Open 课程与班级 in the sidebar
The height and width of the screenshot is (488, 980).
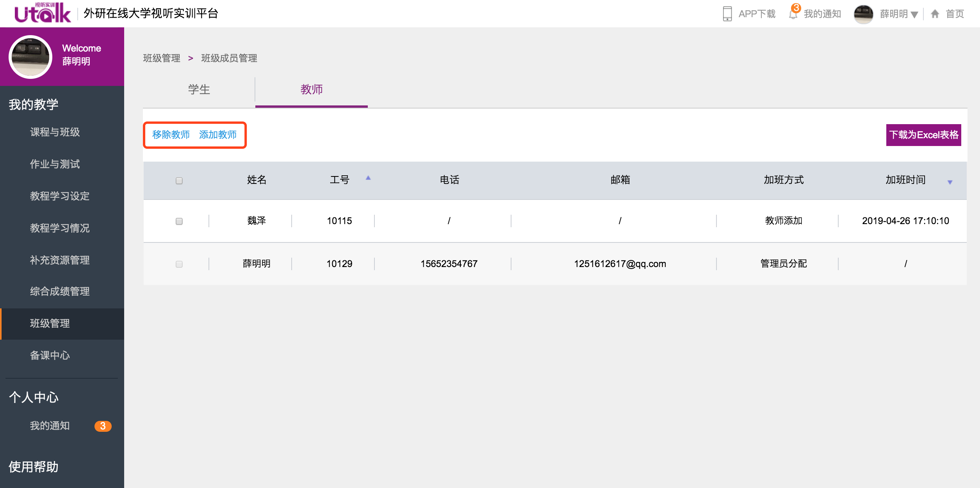coord(55,132)
